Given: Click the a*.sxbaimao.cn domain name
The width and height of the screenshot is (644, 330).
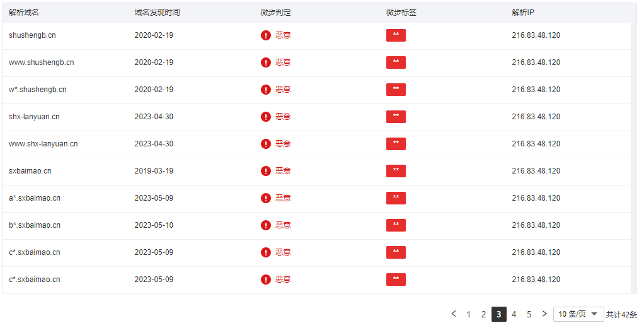Looking at the screenshot, I should tap(35, 198).
